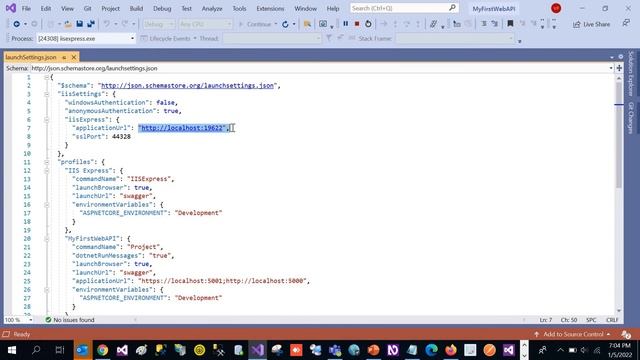
Task: Close the launchSettings.json tab
Action: tap(74, 57)
